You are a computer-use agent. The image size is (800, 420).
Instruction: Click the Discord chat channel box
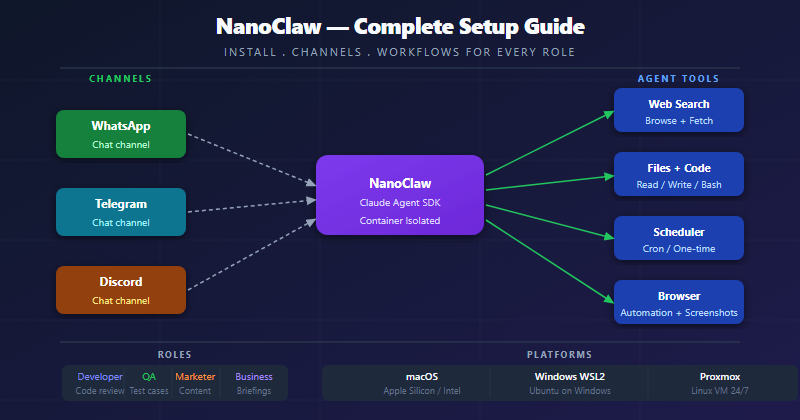coord(121,290)
